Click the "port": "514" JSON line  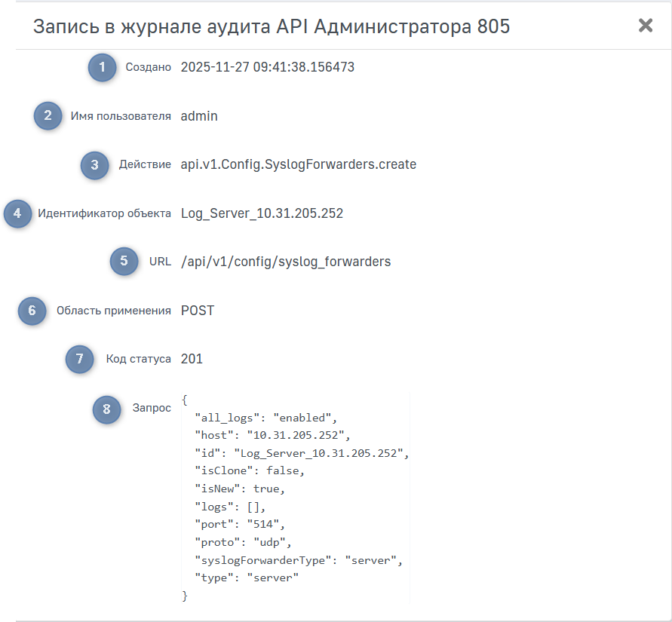coord(240,523)
